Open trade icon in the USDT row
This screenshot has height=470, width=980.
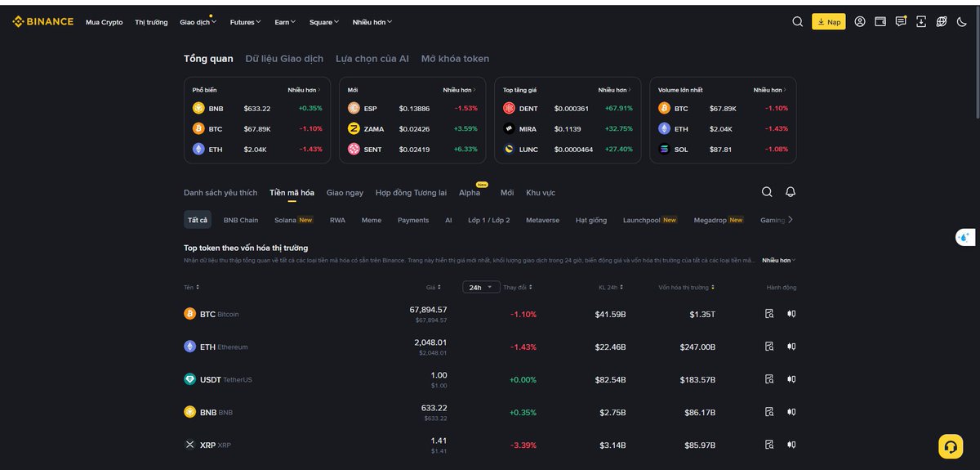click(791, 379)
